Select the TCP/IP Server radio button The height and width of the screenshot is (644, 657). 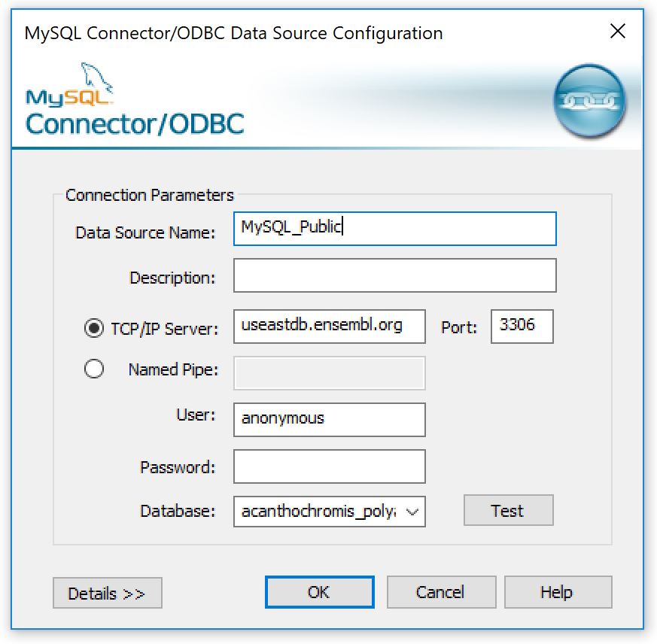click(94, 328)
